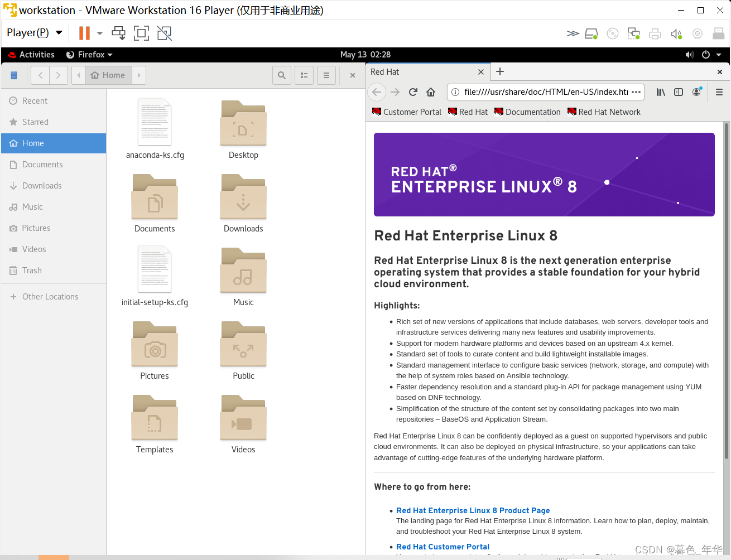Image resolution: width=731 pixels, height=560 pixels.
Task: Select the Pictures folder in the file grid
Action: [x=155, y=344]
